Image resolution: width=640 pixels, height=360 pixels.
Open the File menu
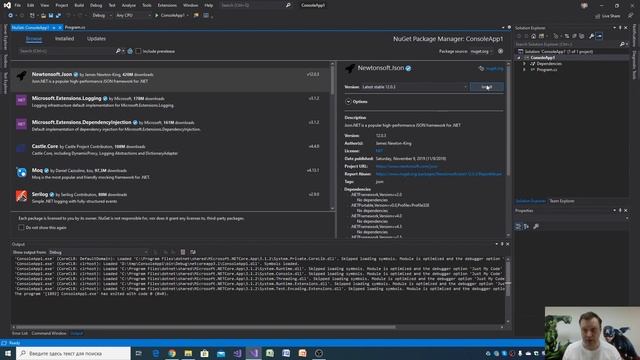[18, 5]
